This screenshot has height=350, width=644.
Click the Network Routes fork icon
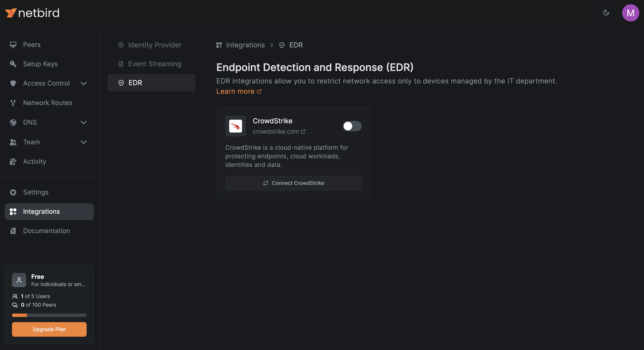(13, 103)
